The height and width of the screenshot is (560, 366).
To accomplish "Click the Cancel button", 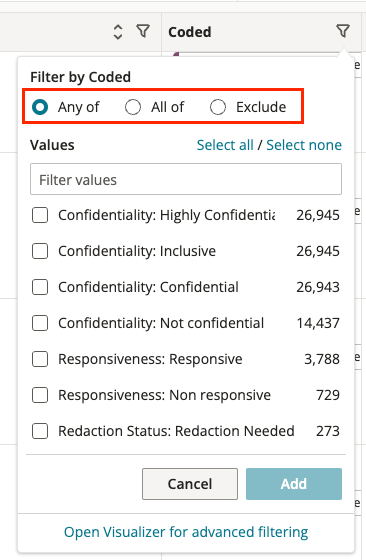I will (x=190, y=484).
